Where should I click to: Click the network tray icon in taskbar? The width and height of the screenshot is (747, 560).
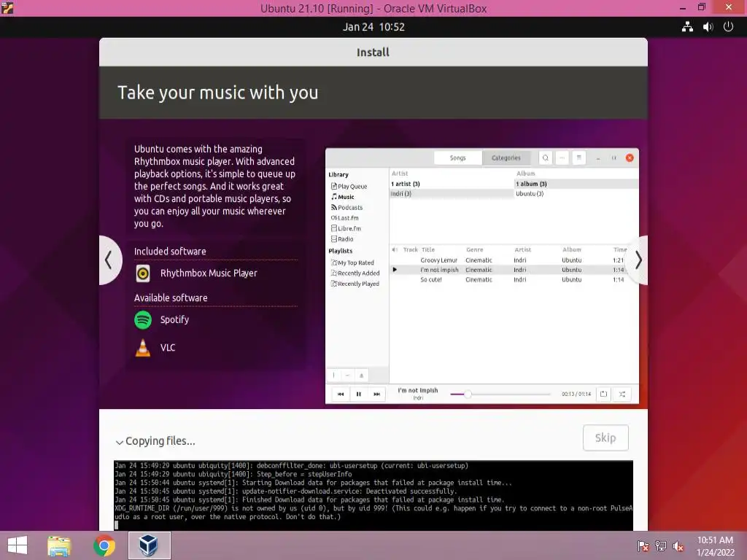pyautogui.click(x=661, y=546)
